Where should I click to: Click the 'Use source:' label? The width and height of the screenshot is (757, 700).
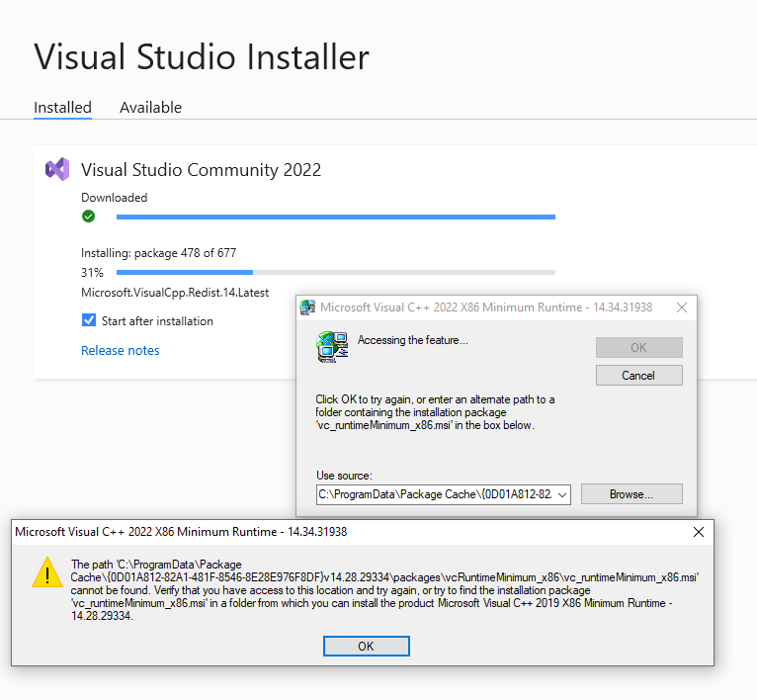(344, 476)
